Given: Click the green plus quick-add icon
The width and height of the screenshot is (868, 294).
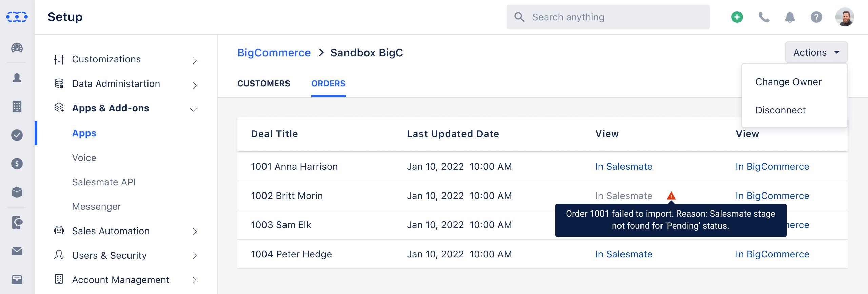Looking at the screenshot, I should click(737, 17).
